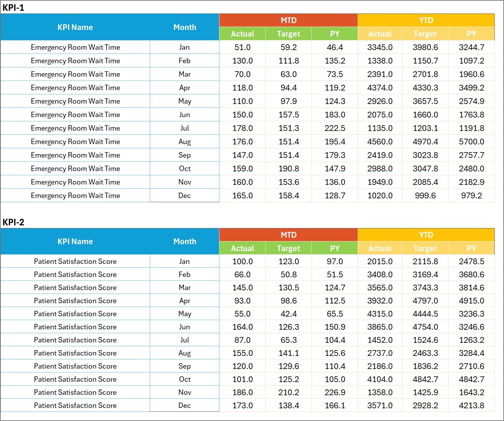This screenshot has width=504, height=421.
Task: Select the Oct month cell in KPI-2 table
Action: pyautogui.click(x=185, y=379)
